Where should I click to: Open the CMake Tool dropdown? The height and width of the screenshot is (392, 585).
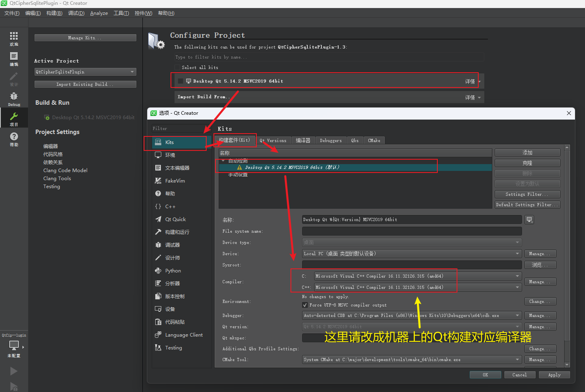tap(412, 360)
